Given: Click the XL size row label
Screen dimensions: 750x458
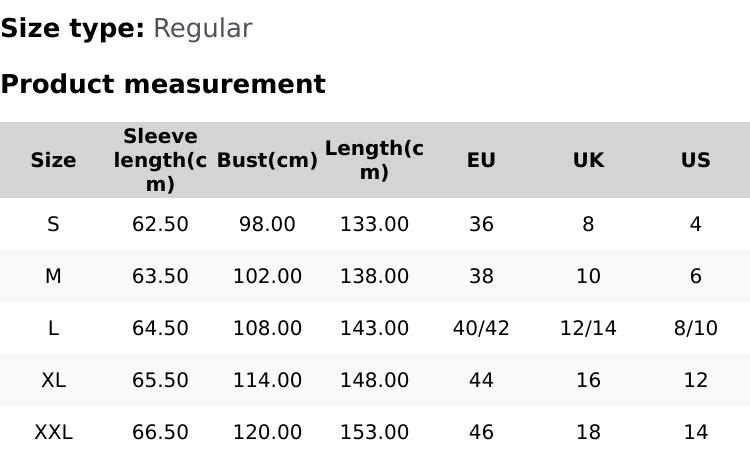Looking at the screenshot, I should (x=53, y=380).
